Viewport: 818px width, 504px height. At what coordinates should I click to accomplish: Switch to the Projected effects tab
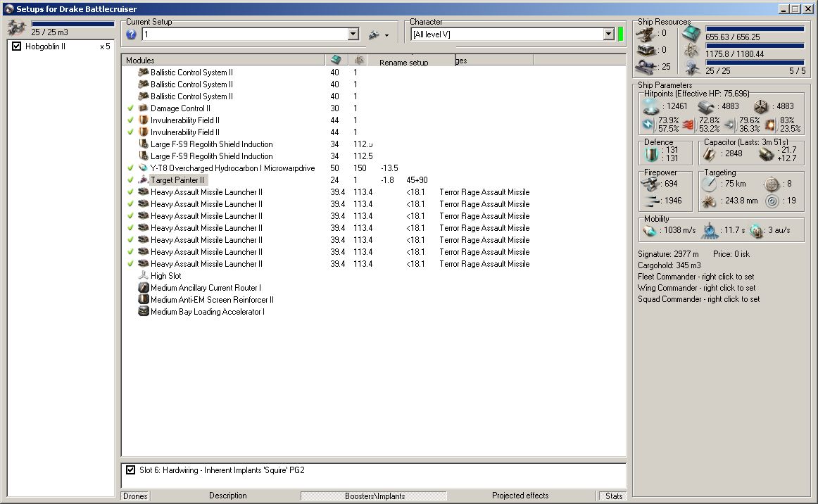point(520,496)
